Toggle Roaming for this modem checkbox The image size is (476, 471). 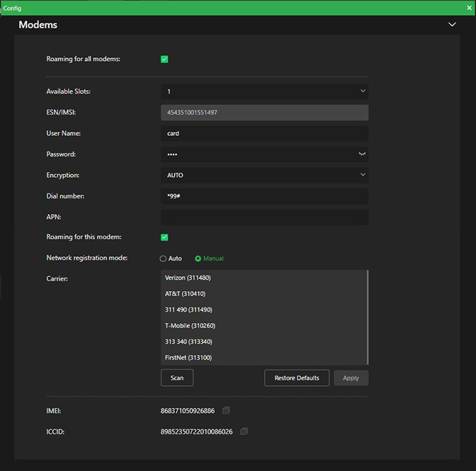coord(164,237)
